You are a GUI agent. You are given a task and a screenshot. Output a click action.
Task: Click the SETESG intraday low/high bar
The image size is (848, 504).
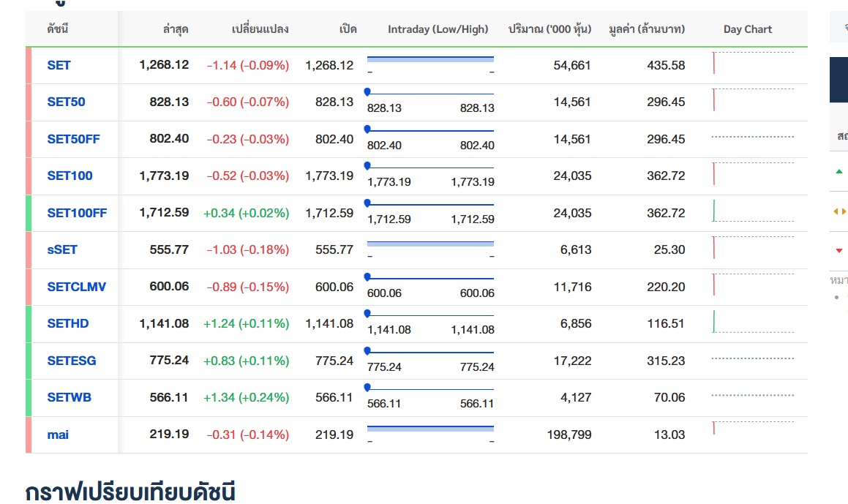tap(430, 353)
